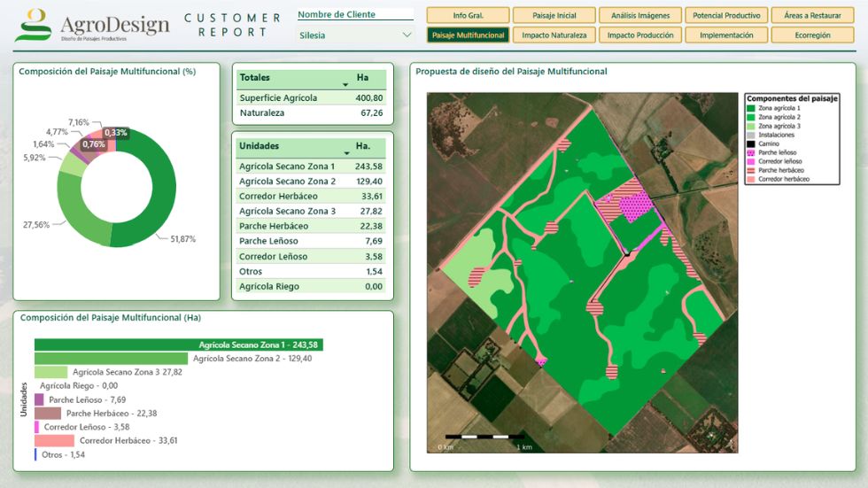The width and height of the screenshot is (868, 488).
Task: Go to Análisis Imágenes page
Action: coord(640,15)
